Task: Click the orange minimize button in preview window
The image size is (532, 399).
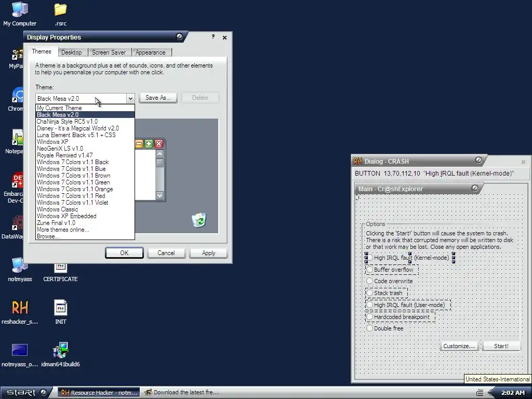Action: click(139, 144)
